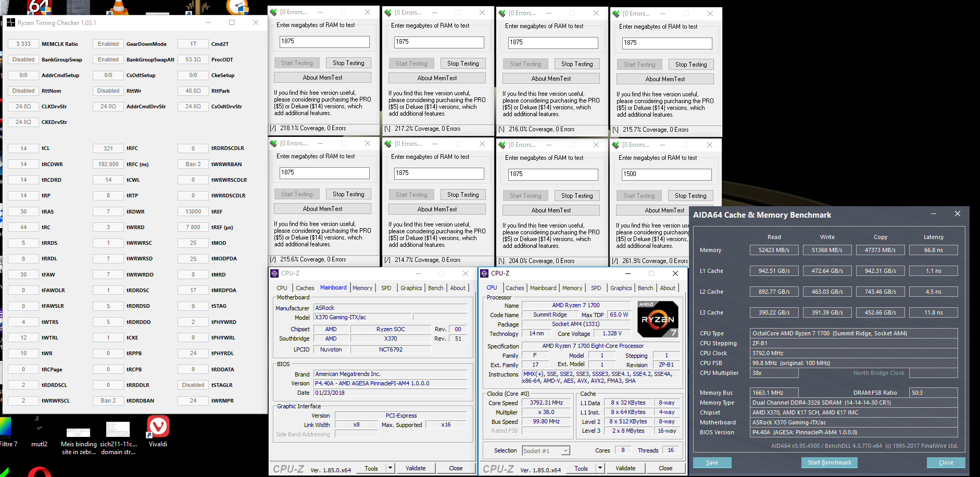Click the ProcODT value 53.3Ω
This screenshot has height=477, width=980.
point(193,60)
